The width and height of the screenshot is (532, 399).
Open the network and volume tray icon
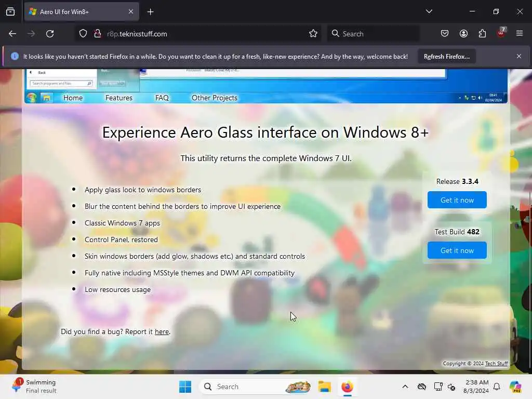point(451,387)
